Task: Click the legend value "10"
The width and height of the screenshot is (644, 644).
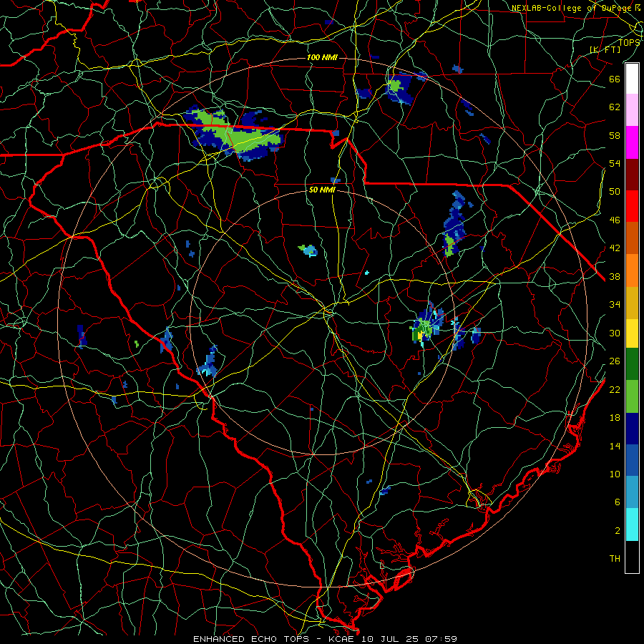Action: pos(615,474)
